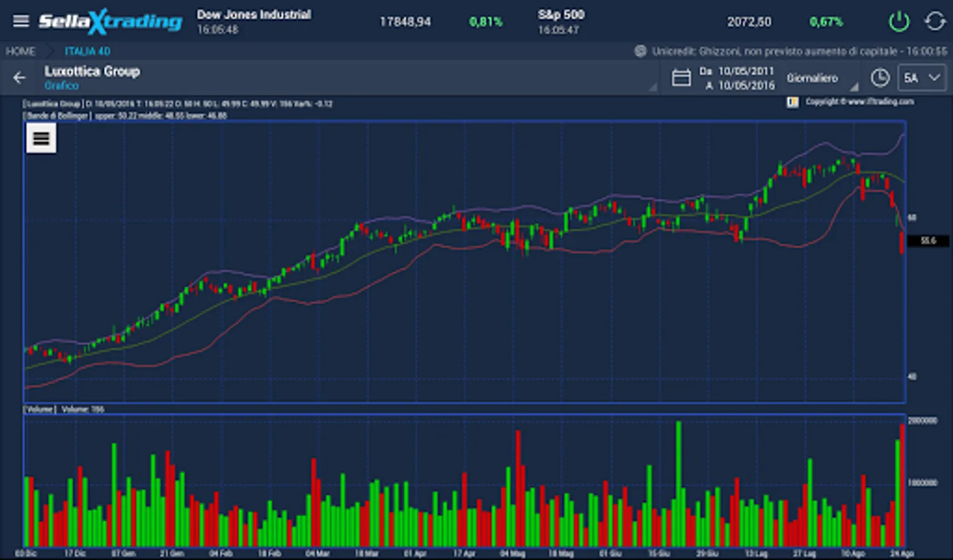Click the 10 Ago date axis label
This screenshot has width=953, height=560.
click(x=853, y=553)
